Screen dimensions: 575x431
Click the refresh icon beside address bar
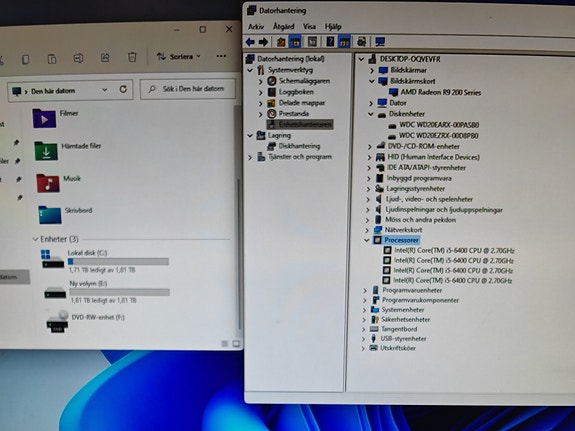click(x=123, y=89)
